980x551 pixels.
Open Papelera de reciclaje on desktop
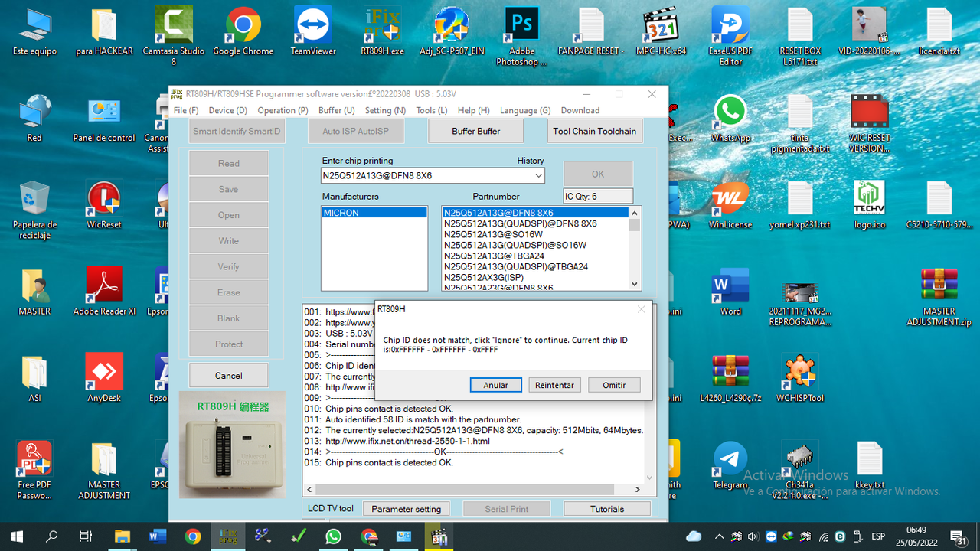pos(34,209)
